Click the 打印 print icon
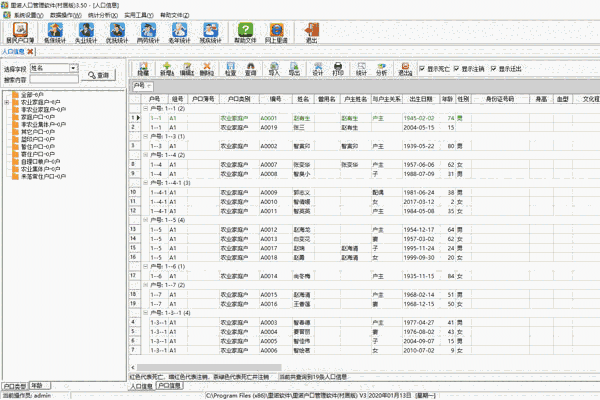The image size is (600, 400). click(340, 69)
